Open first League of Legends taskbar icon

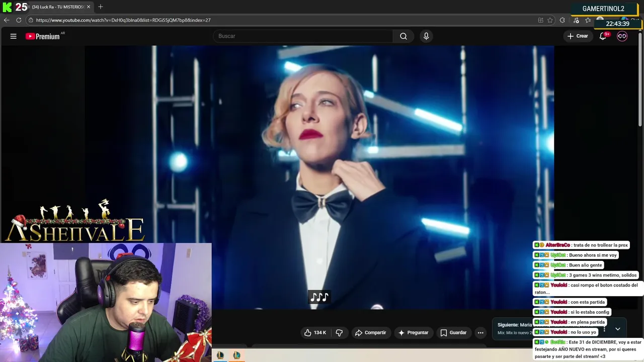point(220,355)
